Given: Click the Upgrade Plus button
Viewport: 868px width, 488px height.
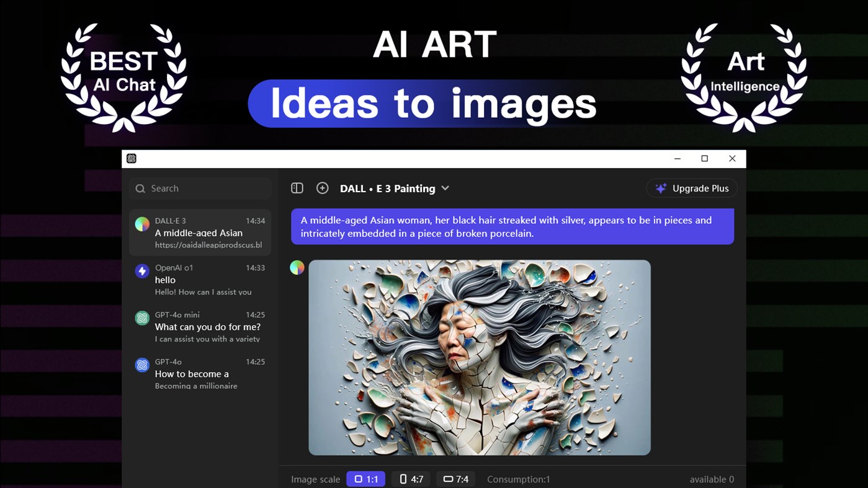Looking at the screenshot, I should (691, 188).
